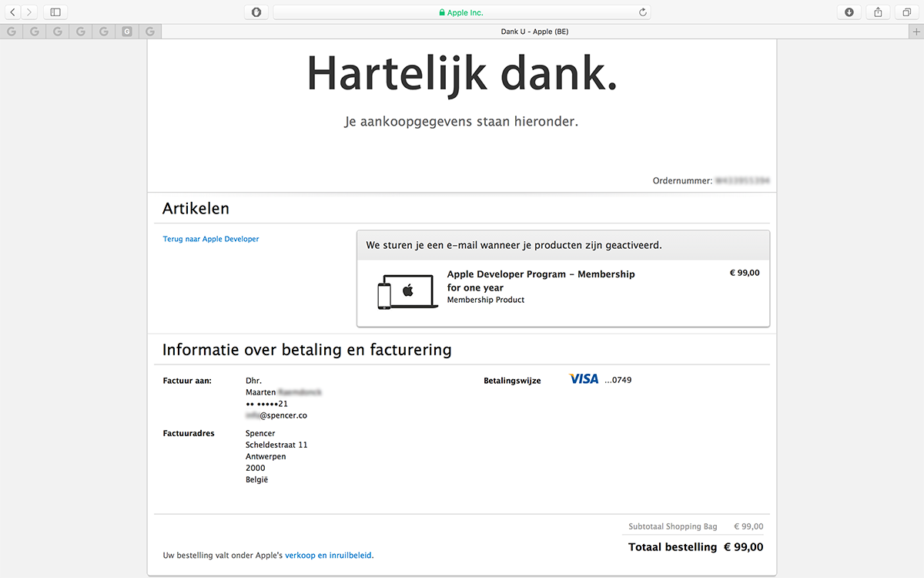
Task: Click 'Informatie over betaling en facturering' heading
Action: tap(306, 350)
